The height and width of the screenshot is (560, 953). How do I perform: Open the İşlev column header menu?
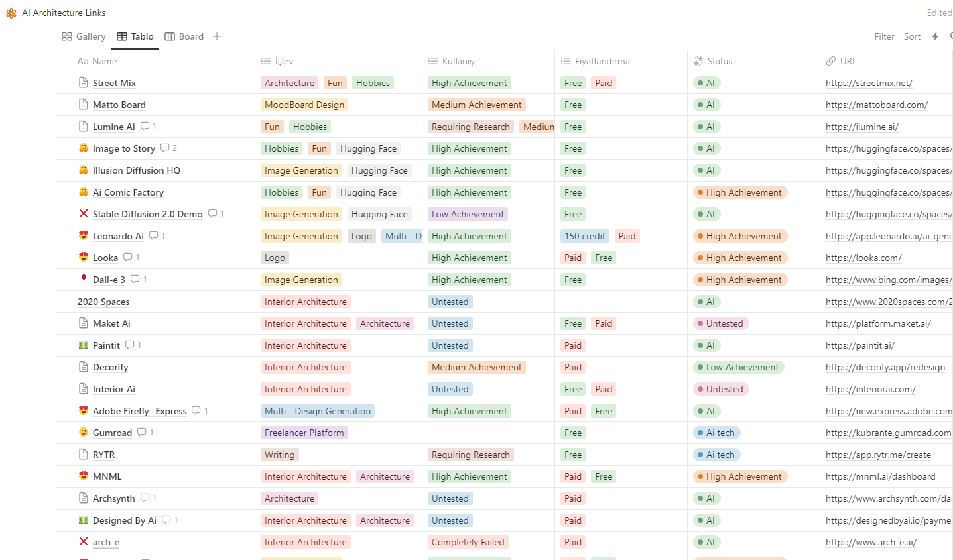(338, 61)
